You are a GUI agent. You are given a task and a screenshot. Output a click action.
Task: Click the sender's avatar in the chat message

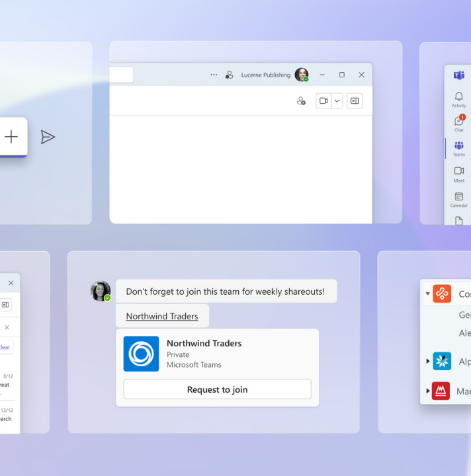pos(101,291)
